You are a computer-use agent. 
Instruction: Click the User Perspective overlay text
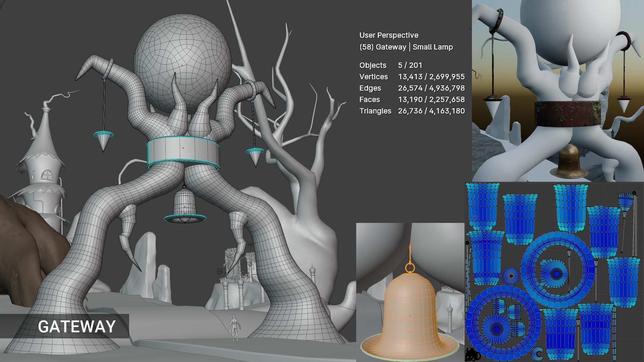(x=389, y=35)
